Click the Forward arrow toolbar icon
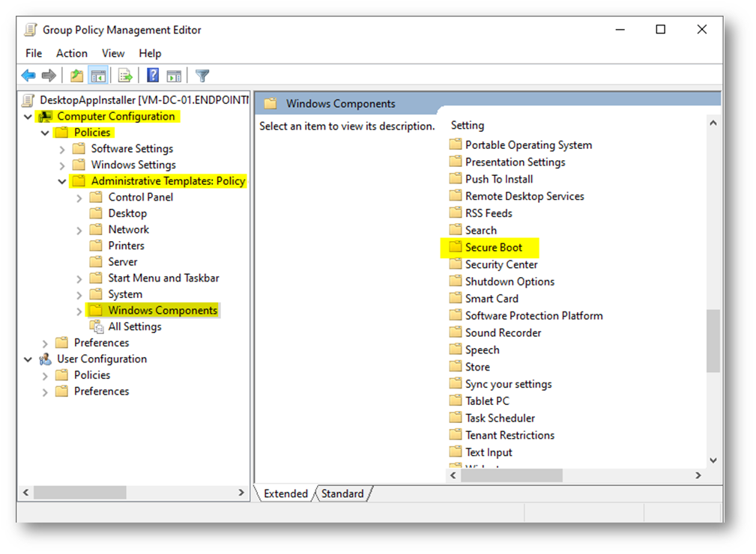 point(49,76)
